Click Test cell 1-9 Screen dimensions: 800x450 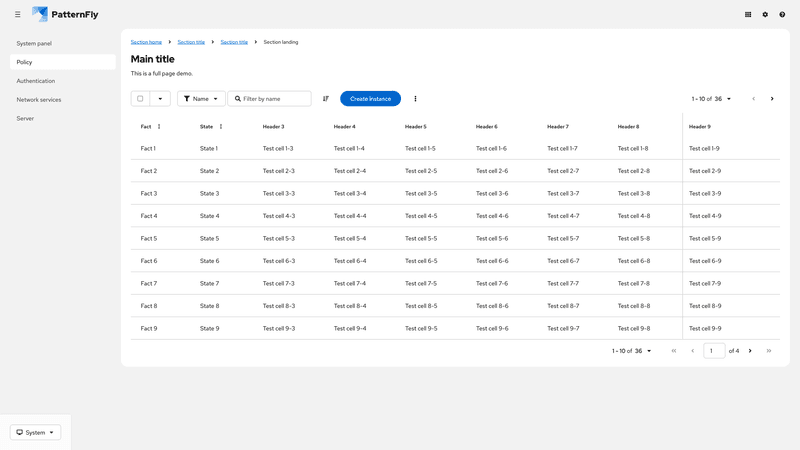click(704, 148)
